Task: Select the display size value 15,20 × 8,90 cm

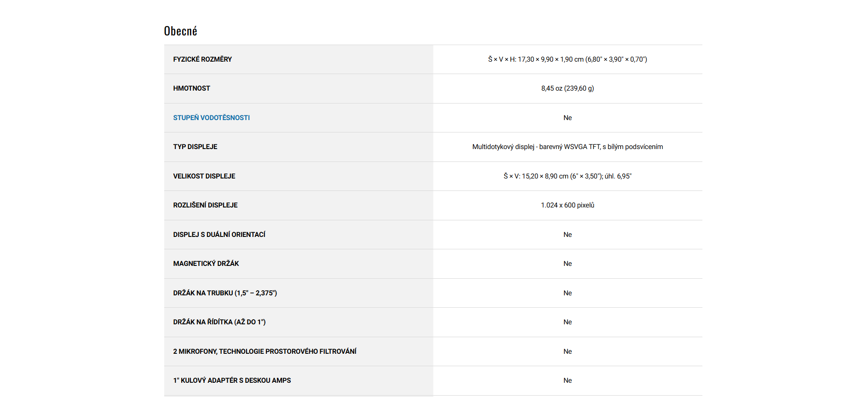Action: point(567,176)
